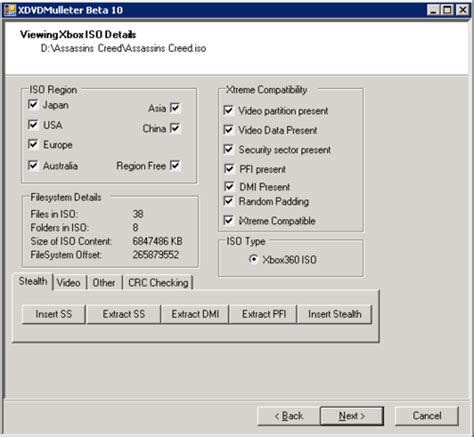The height and width of the screenshot is (437, 474).
Task: Switch to the Other tab
Action: pyautogui.click(x=104, y=283)
